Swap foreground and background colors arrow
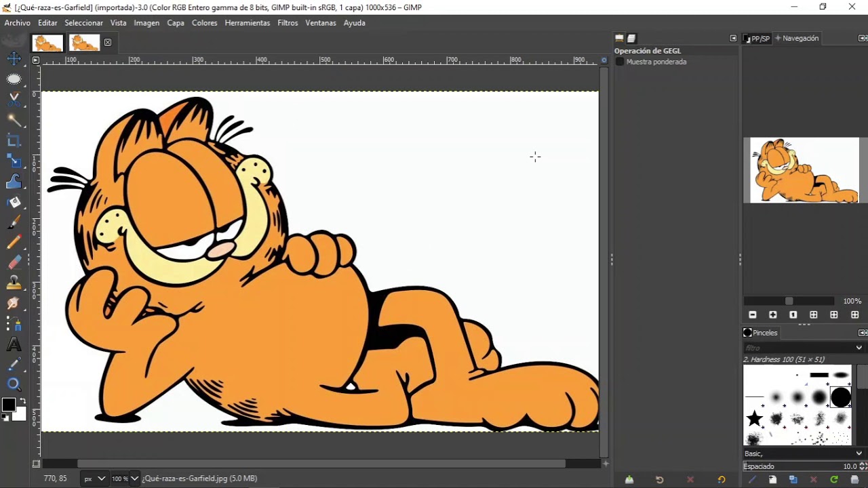Screen dimensions: 868x488 (x=22, y=401)
